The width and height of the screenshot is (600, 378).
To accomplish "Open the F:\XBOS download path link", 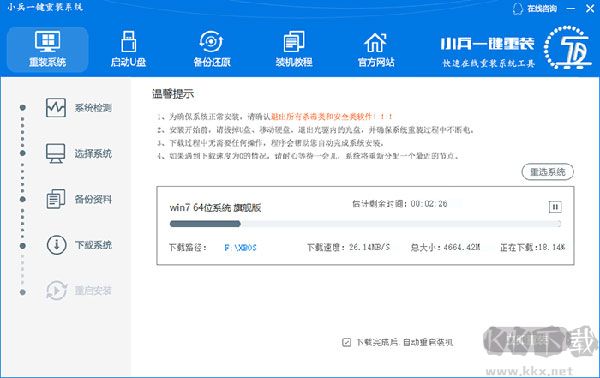I will [x=240, y=248].
